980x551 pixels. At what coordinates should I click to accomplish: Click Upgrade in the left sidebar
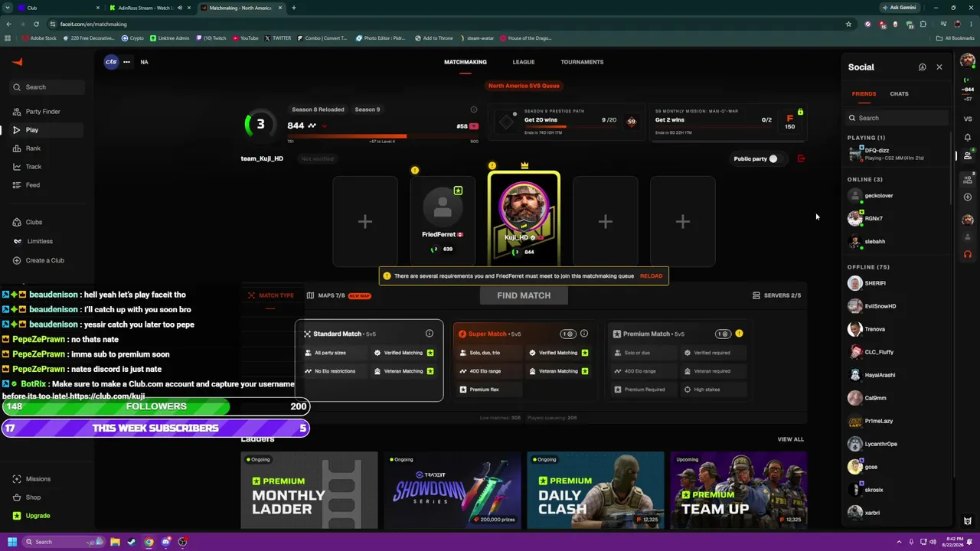pyautogui.click(x=31, y=516)
